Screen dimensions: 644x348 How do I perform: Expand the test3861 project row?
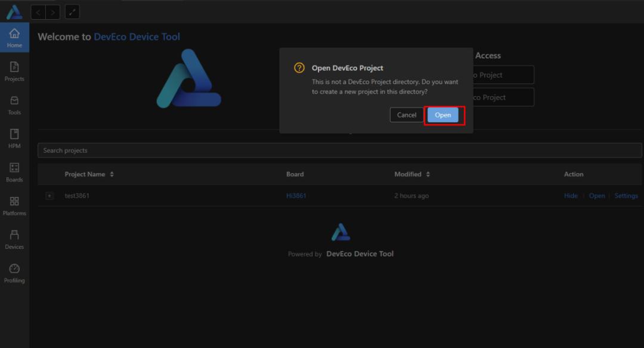click(x=49, y=196)
